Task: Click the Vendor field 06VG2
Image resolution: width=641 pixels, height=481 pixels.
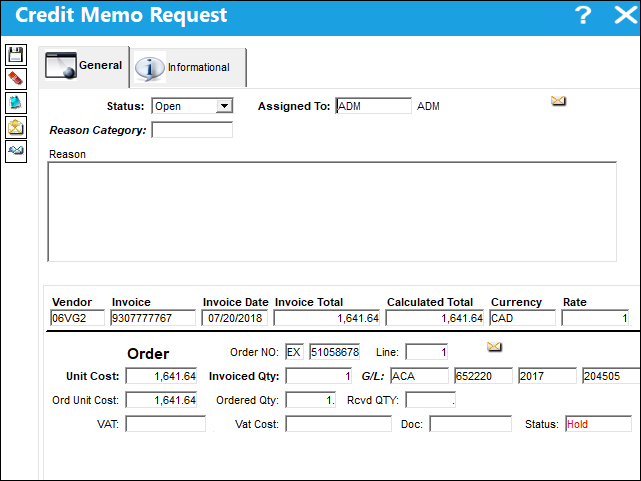Action: (77, 318)
